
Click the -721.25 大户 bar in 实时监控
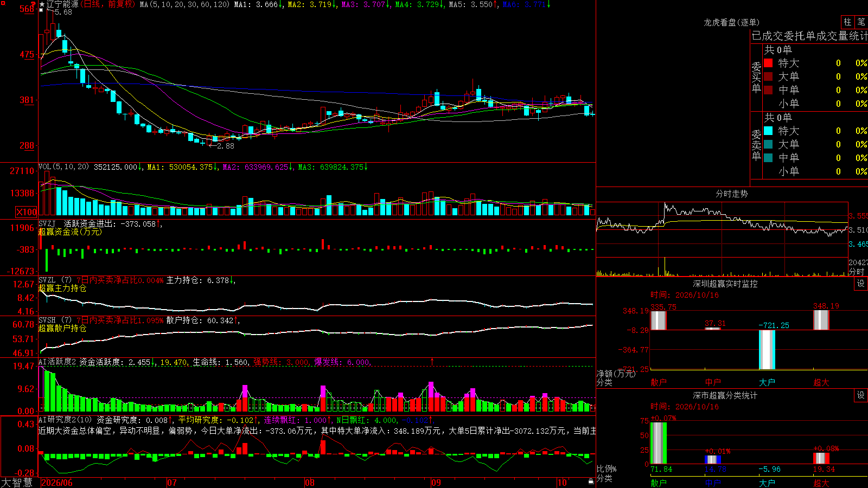point(767,350)
